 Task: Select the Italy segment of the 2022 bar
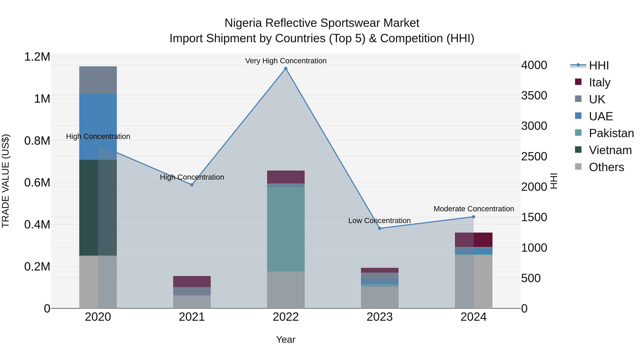coord(286,177)
